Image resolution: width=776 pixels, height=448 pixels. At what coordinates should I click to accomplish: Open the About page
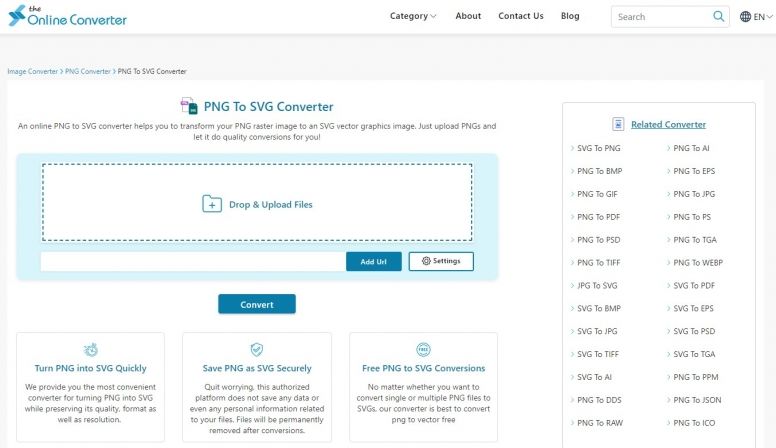coord(468,16)
